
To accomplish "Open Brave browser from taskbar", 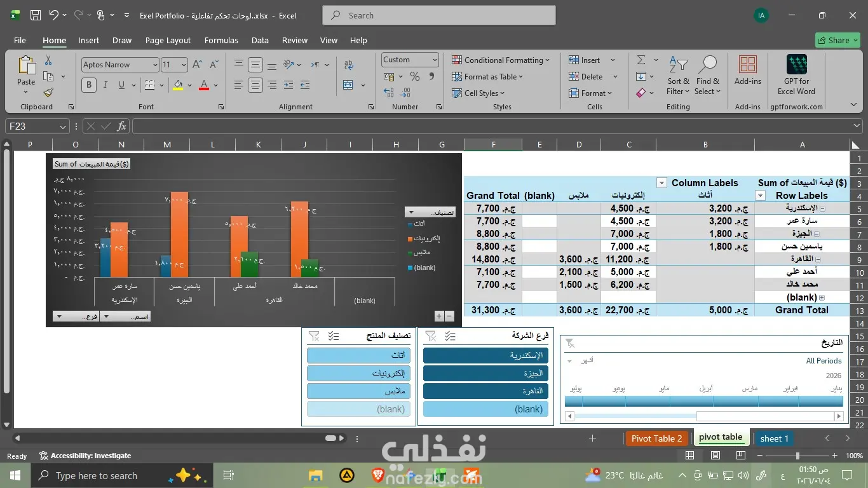I will click(x=378, y=475).
